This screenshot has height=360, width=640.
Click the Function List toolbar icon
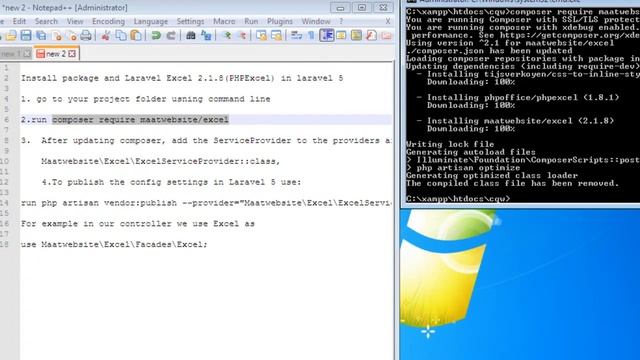click(371, 36)
